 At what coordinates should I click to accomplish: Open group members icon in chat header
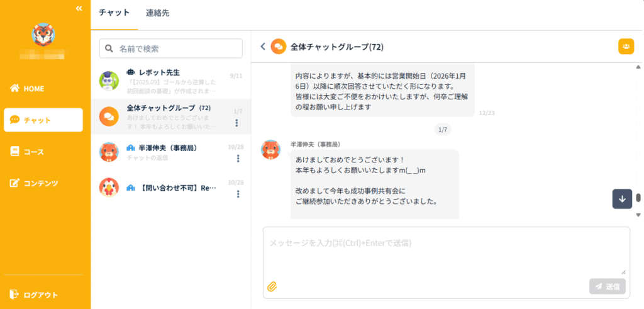(626, 47)
